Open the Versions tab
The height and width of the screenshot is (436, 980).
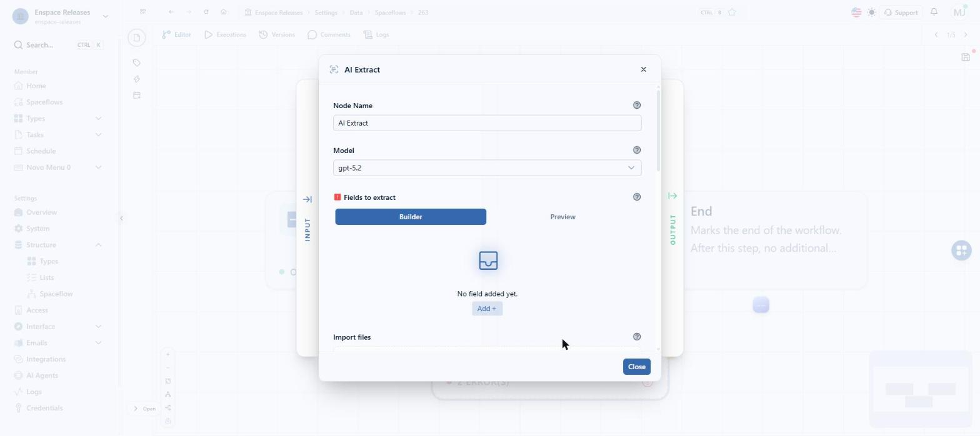[x=277, y=35]
